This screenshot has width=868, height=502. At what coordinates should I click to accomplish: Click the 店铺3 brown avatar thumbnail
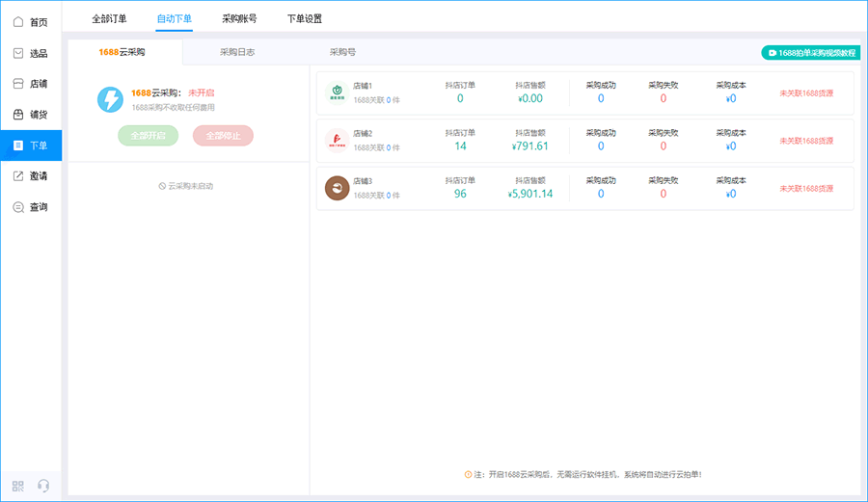point(337,188)
